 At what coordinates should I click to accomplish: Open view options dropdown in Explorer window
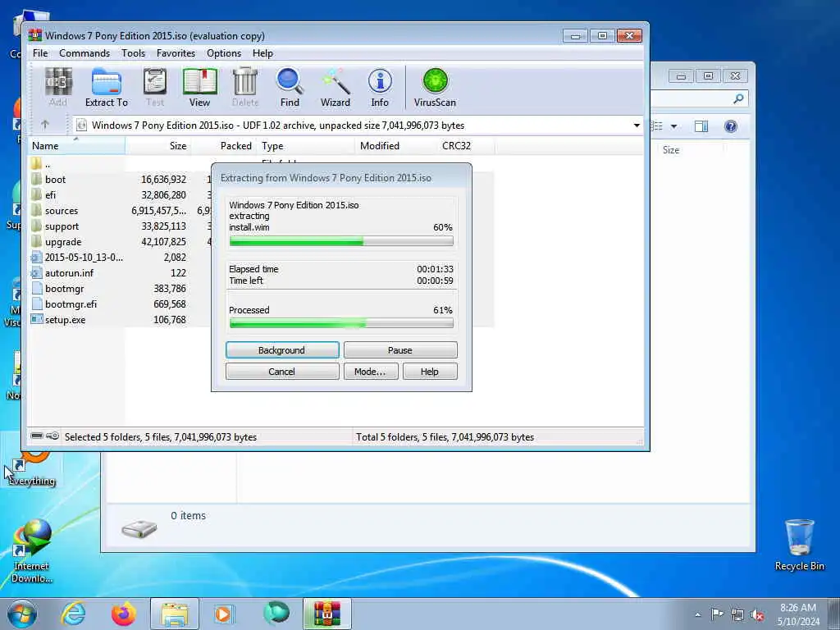tap(674, 126)
